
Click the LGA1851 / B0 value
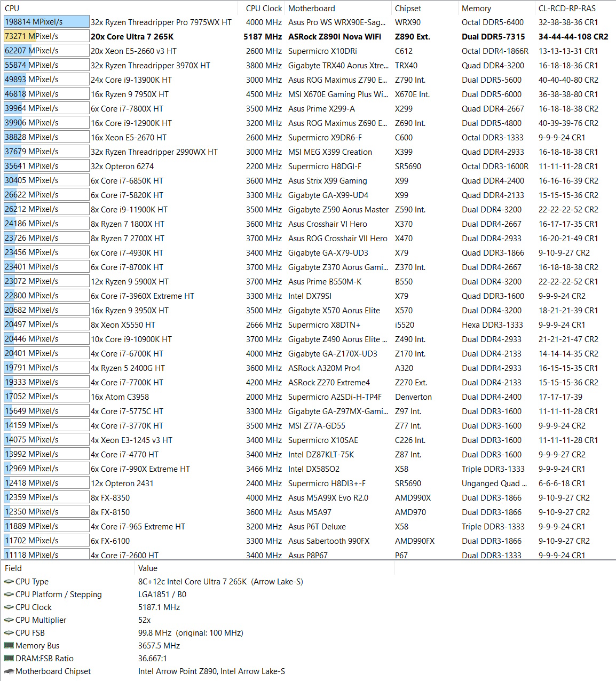(162, 595)
